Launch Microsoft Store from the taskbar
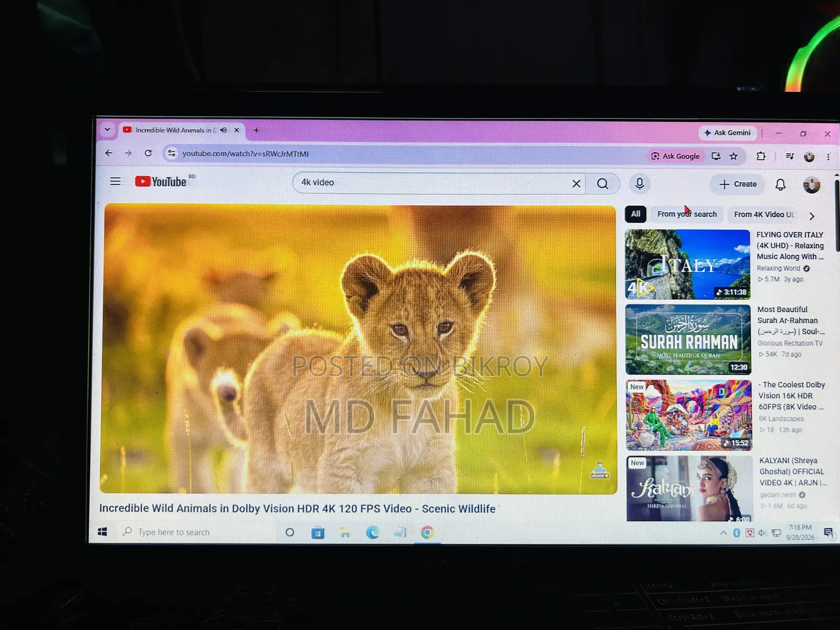This screenshot has height=630, width=840. [x=318, y=533]
